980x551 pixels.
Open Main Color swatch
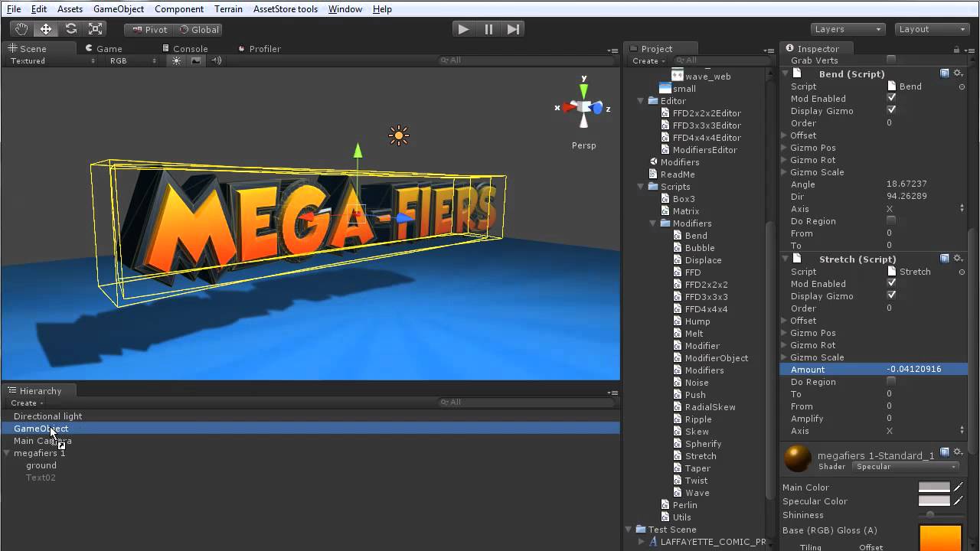point(934,487)
